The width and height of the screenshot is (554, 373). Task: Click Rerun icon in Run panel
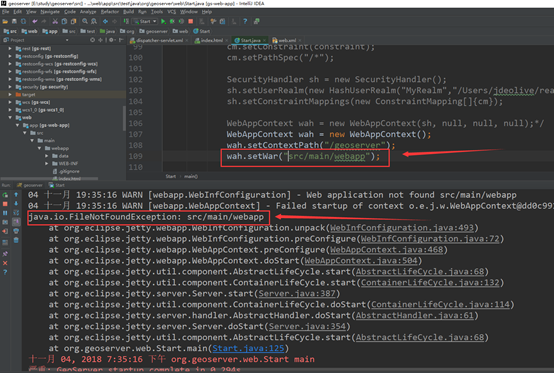coord(5,195)
